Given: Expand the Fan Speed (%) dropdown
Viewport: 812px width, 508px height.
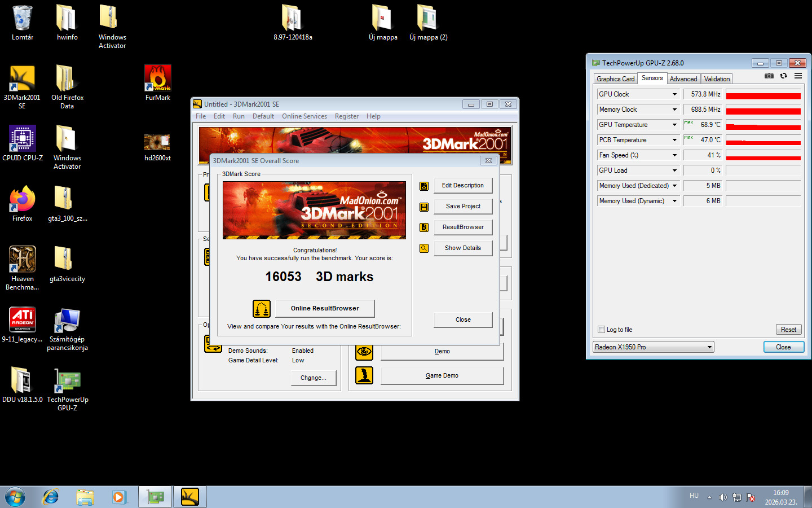Looking at the screenshot, I should 674,155.
